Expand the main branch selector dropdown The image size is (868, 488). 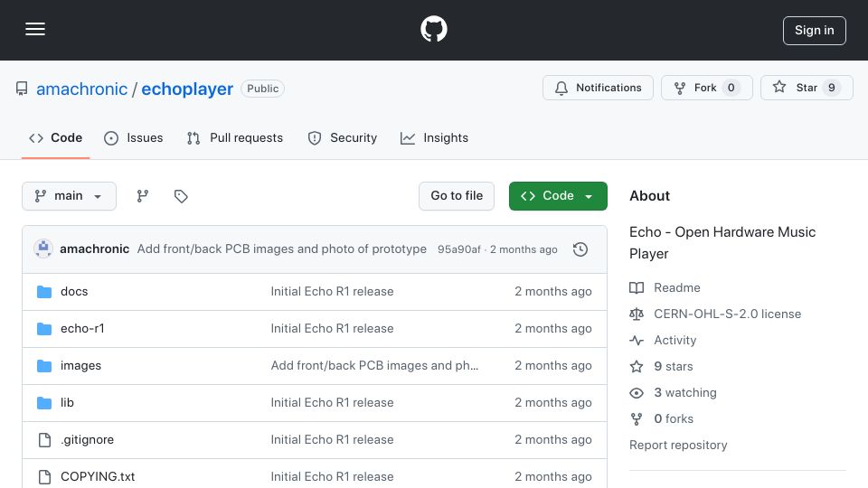click(70, 196)
